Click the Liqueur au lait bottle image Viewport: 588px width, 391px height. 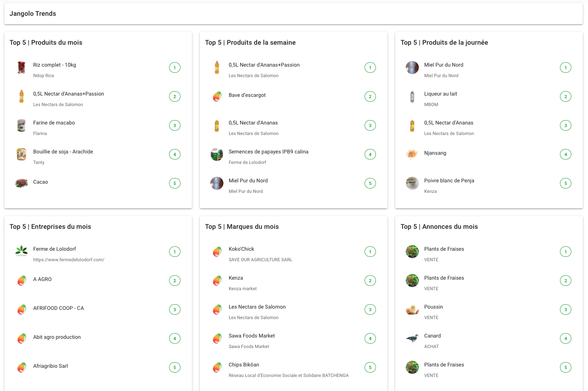[412, 96]
